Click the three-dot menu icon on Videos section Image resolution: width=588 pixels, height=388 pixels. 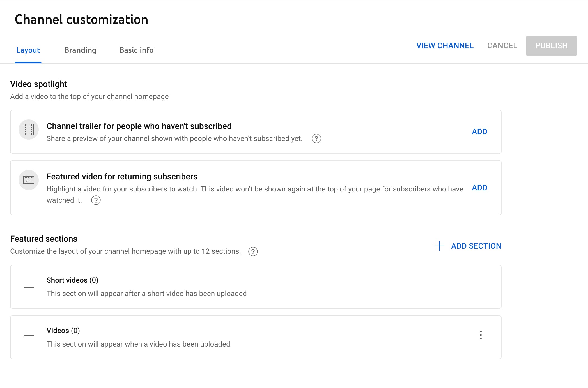click(x=481, y=335)
